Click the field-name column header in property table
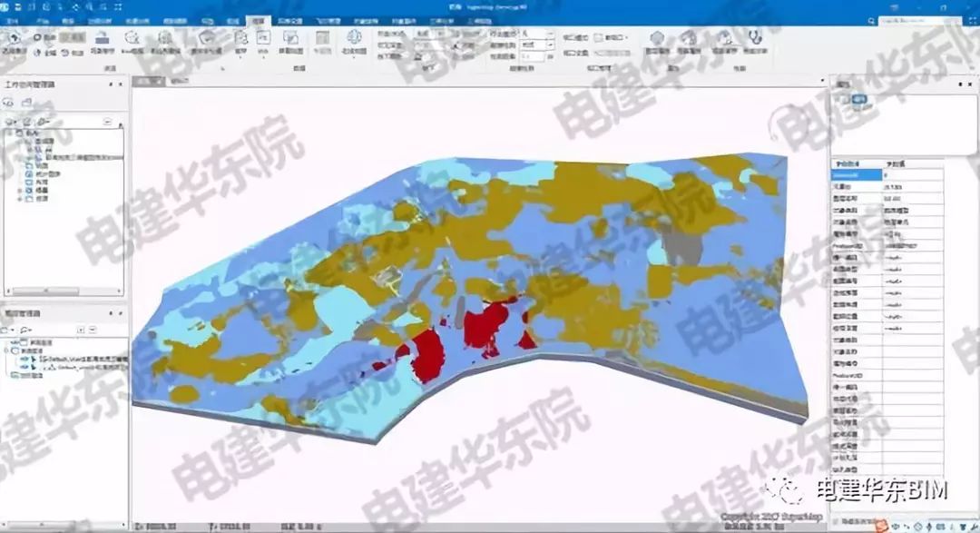This screenshot has height=533, width=980. coord(857,164)
